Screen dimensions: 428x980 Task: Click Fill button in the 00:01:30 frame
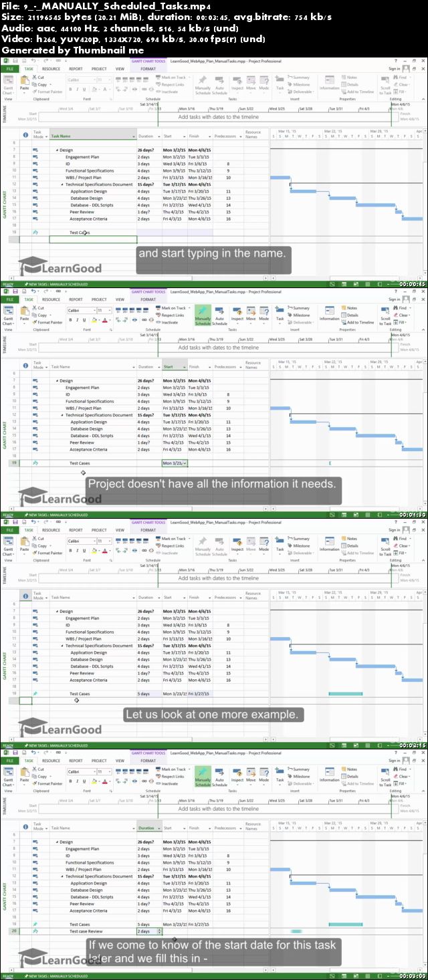pyautogui.click(x=401, y=322)
